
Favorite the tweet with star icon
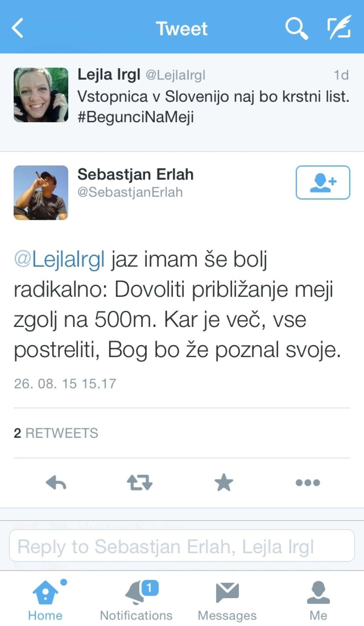click(224, 483)
